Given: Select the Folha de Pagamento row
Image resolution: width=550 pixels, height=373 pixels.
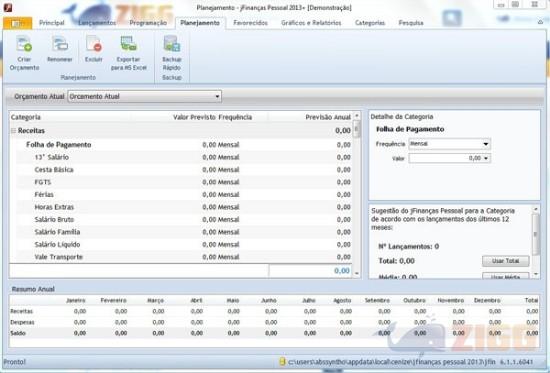Looking at the screenshot, I should [x=184, y=145].
